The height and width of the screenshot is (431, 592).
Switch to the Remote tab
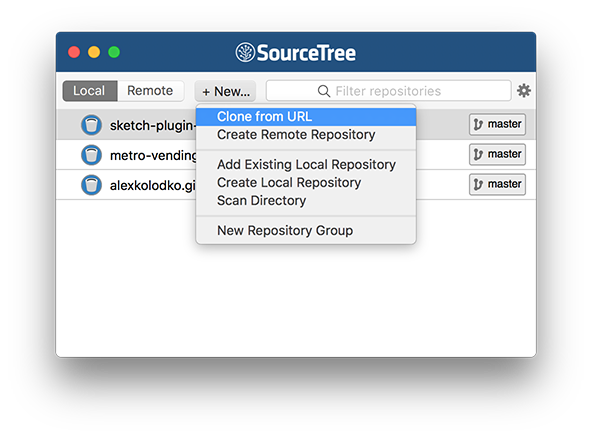click(150, 91)
